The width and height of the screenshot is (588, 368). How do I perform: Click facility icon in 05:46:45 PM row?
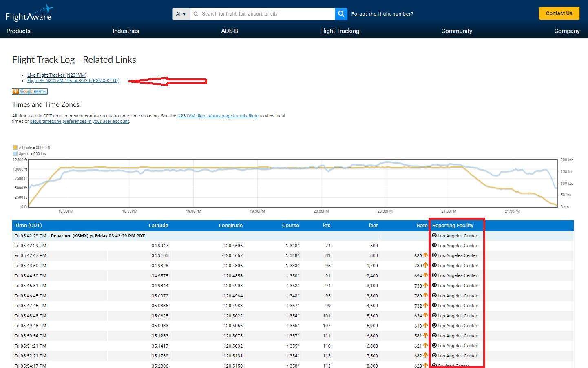[434, 295]
